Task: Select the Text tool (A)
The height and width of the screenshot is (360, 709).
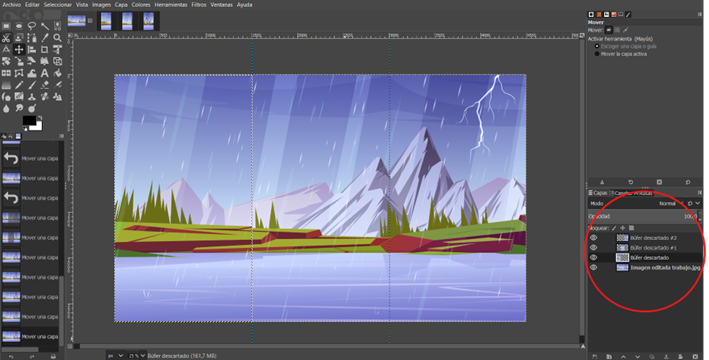Action: pos(45,73)
